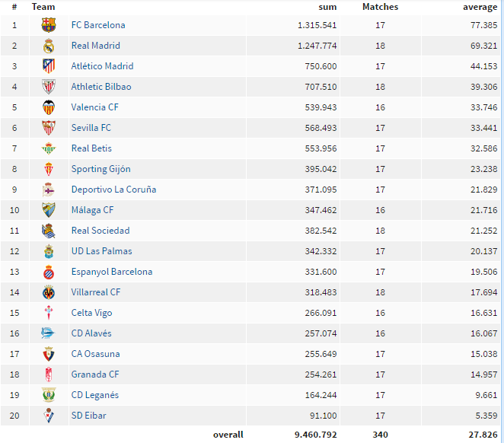Click the Villarreal CF yellow badge
Viewport: 504px width, 443px height.
tap(49, 292)
